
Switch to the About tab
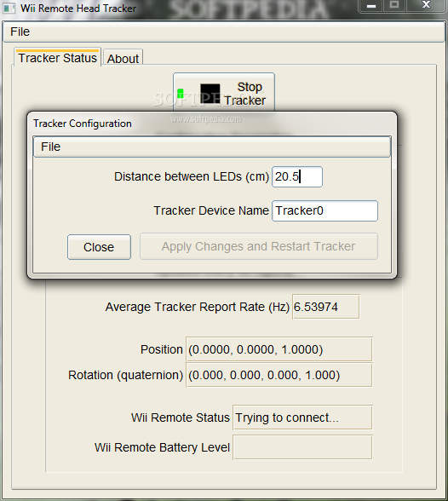pyautogui.click(x=123, y=58)
